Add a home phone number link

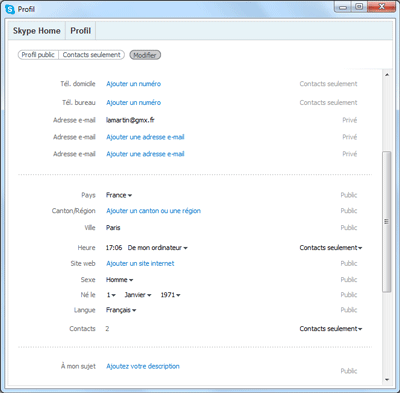133,84
